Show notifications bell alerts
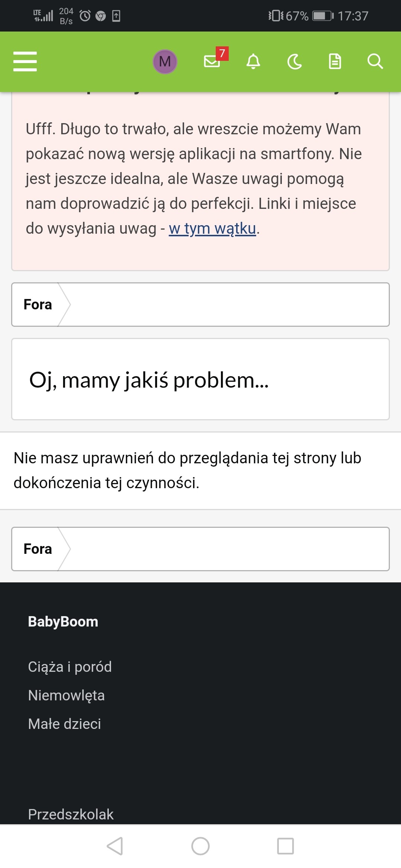This screenshot has width=401, height=868. pos(253,61)
